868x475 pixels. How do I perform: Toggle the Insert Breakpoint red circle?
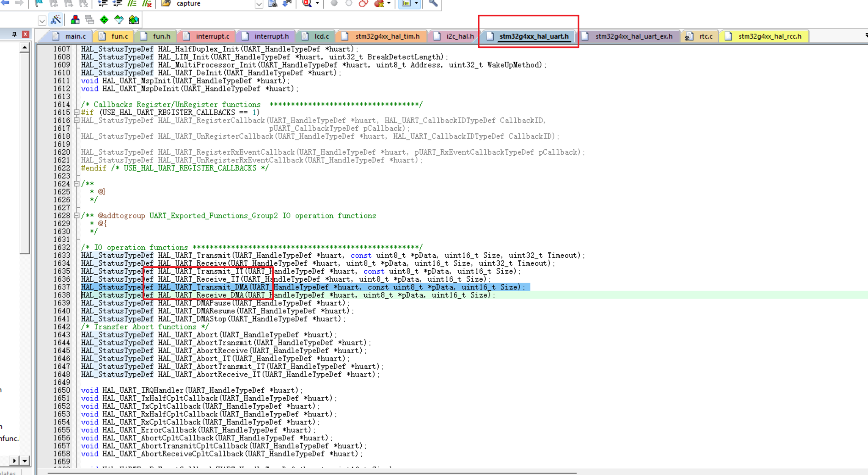point(334,4)
